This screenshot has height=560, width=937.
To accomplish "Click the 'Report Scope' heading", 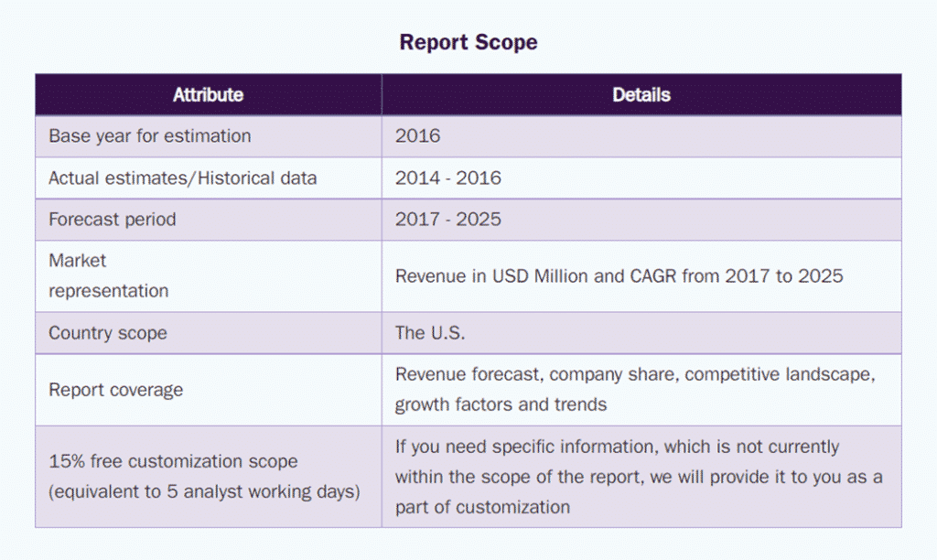I will pos(468,42).
